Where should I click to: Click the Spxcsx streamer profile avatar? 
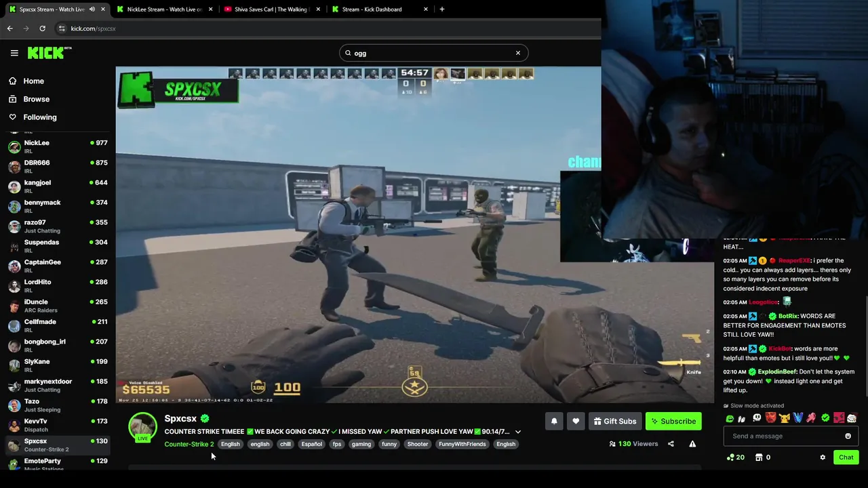(x=142, y=427)
